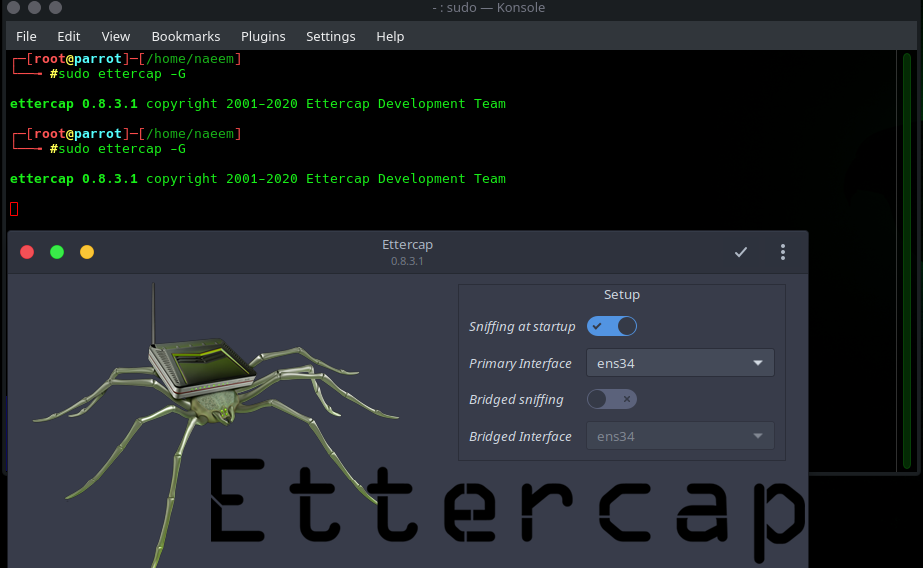Click the Konsole window title bar text
923x568 pixels.
[x=489, y=8]
